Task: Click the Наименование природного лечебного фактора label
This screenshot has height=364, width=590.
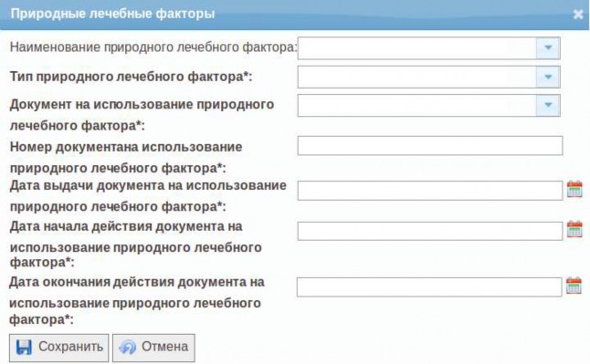Action: pyautogui.click(x=153, y=47)
